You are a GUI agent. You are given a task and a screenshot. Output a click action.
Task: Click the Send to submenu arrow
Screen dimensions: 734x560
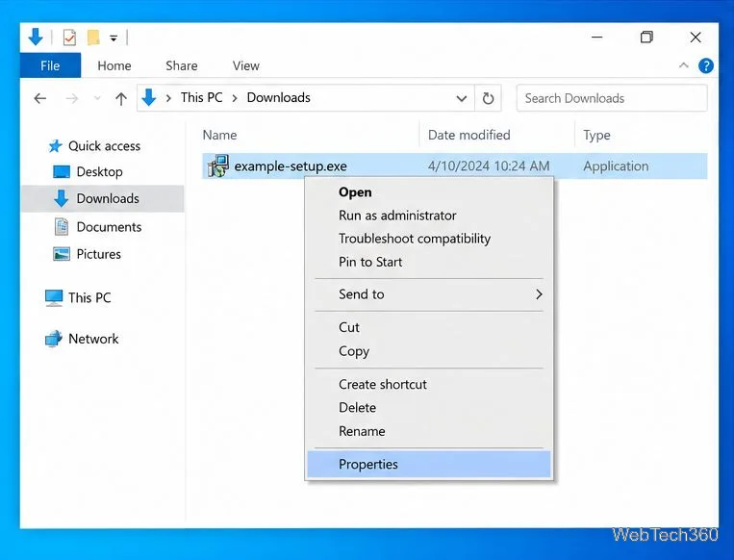tap(539, 294)
